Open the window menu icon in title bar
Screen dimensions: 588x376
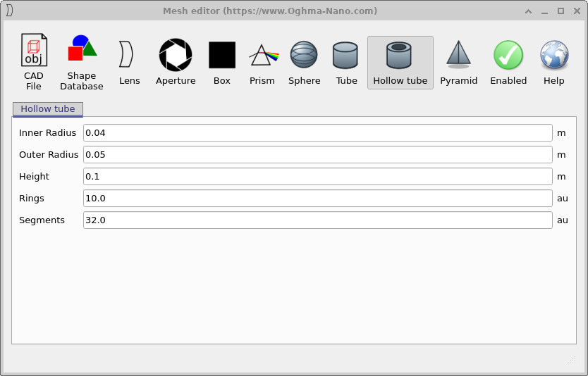tap(10, 11)
